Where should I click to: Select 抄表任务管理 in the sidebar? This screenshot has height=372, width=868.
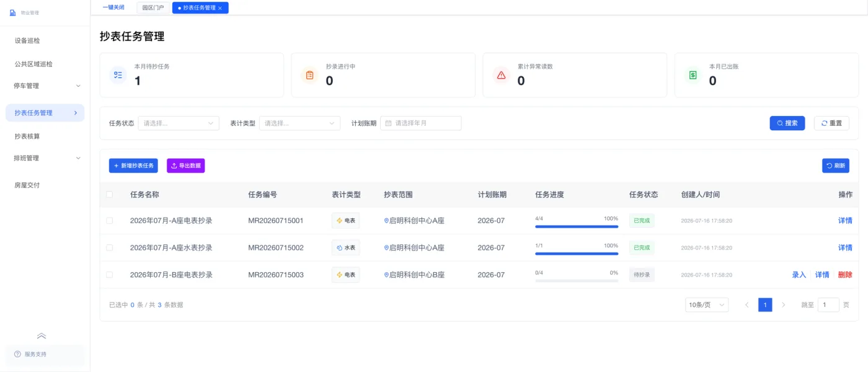coord(45,113)
